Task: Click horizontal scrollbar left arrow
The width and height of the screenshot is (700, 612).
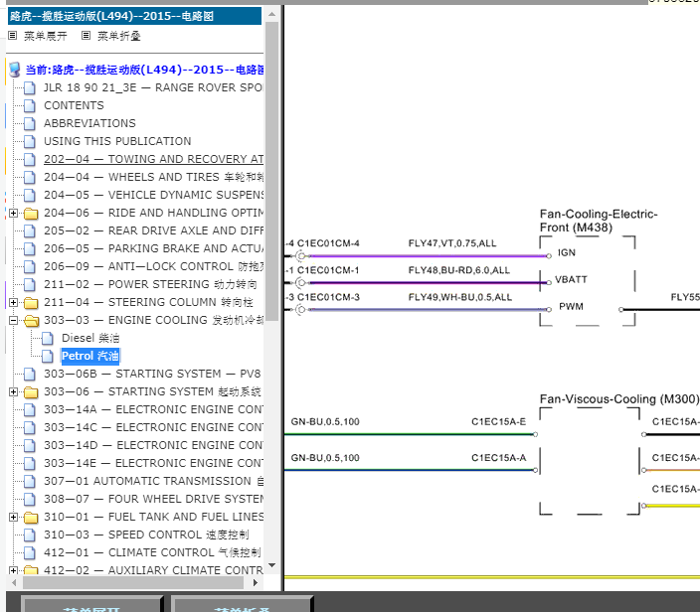Action: pyautogui.click(x=14, y=582)
